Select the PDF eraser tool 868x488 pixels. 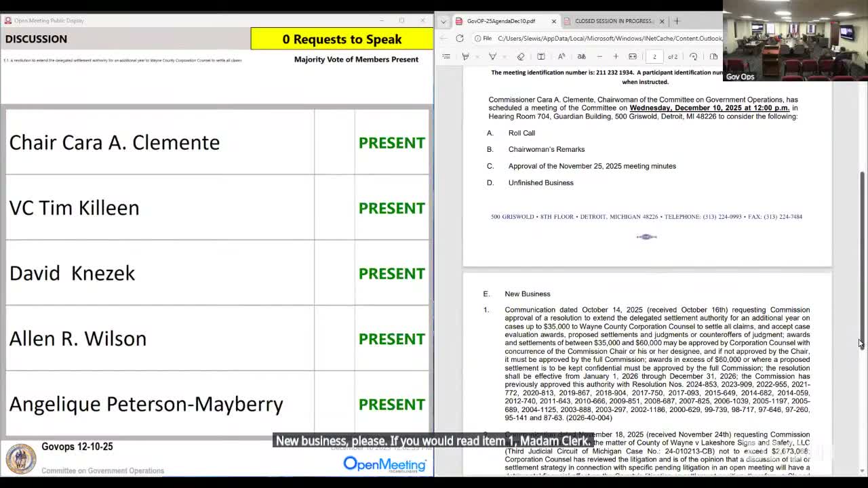[x=521, y=56]
